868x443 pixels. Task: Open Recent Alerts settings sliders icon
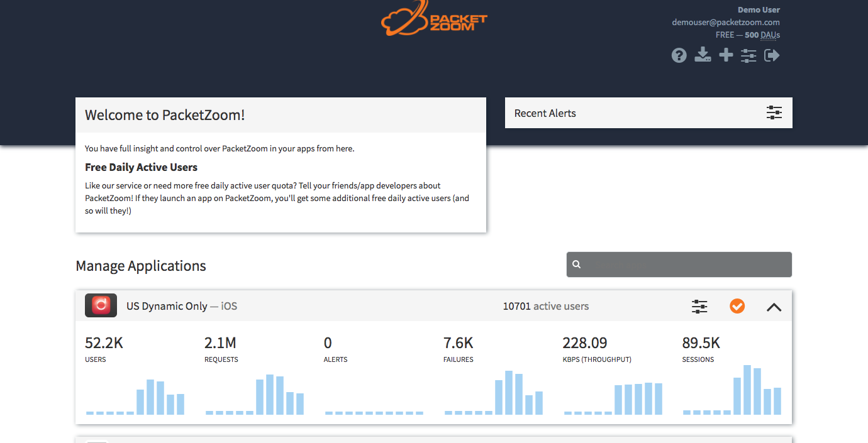pyautogui.click(x=774, y=113)
